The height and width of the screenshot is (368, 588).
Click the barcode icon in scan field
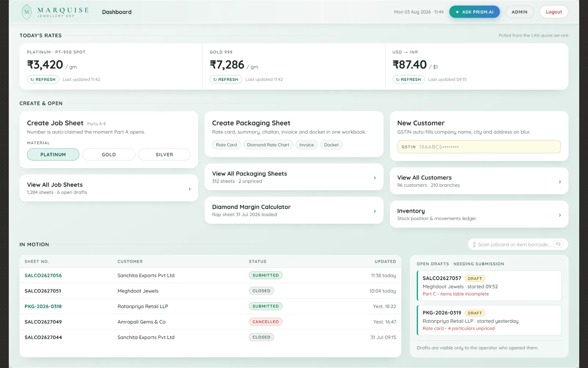tap(474, 245)
